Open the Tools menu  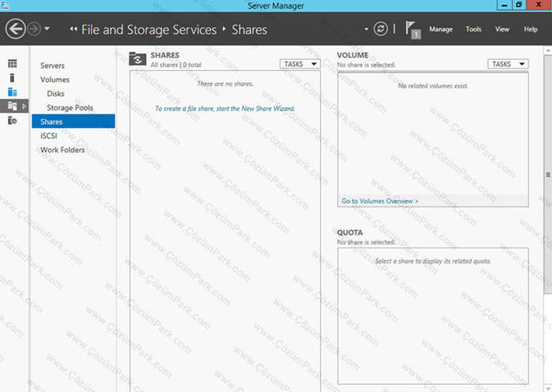[473, 29]
